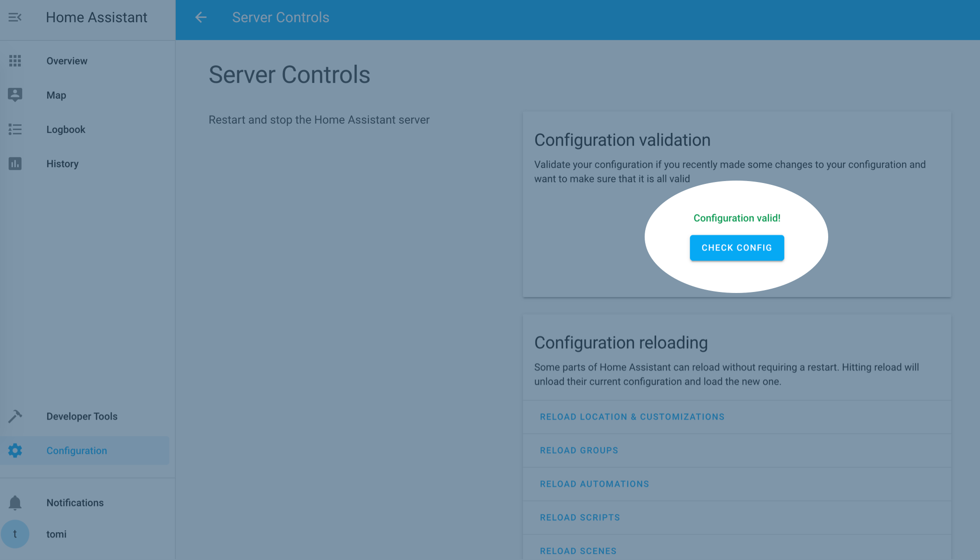Screen dimensions: 980x560
Task: Open Developer Tools using the hammer icon
Action: (x=15, y=416)
